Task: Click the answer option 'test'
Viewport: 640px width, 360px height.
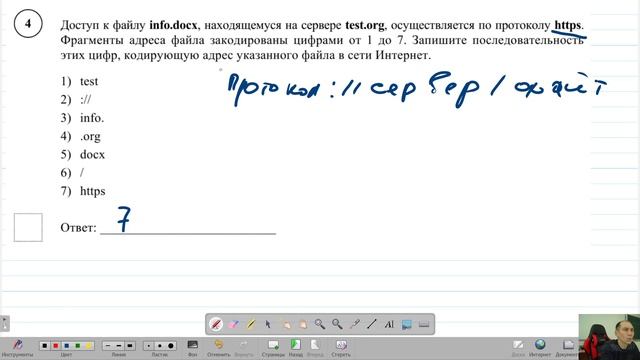Action: pyautogui.click(x=89, y=81)
